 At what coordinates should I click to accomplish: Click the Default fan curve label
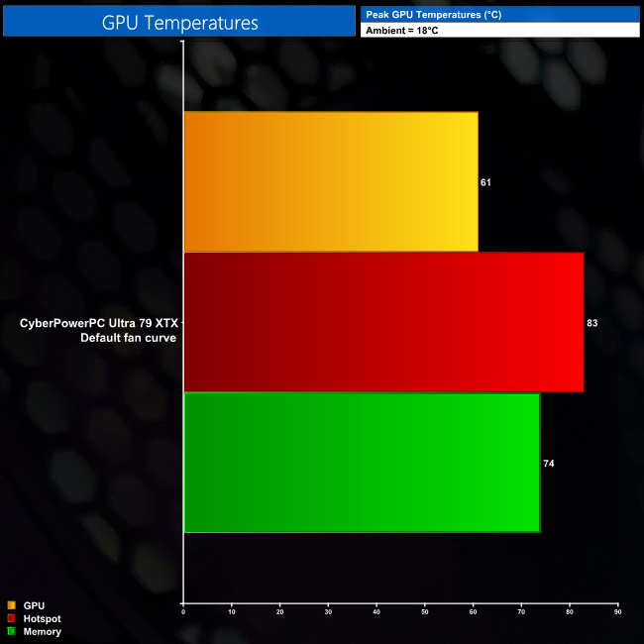click(128, 338)
